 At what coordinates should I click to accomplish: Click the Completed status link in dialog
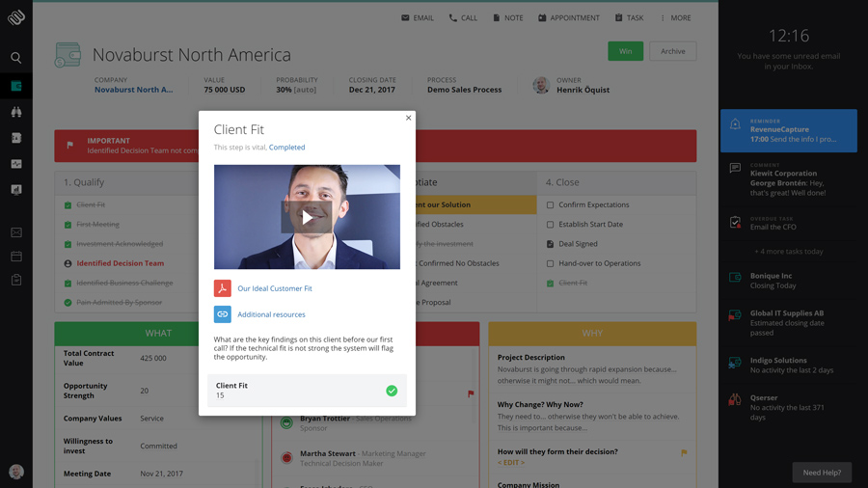point(286,148)
